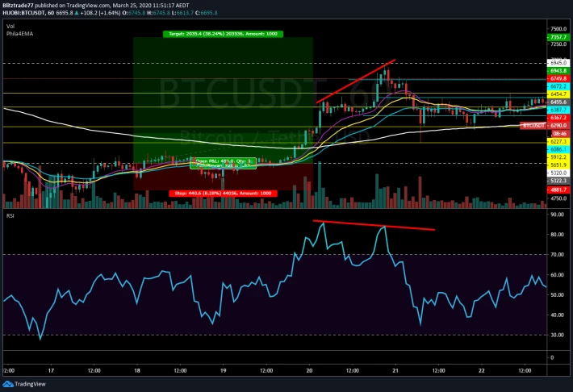Screen dimensions: 573x392
Task: Click the H:6745.8 high value in header
Action: [x=159, y=13]
